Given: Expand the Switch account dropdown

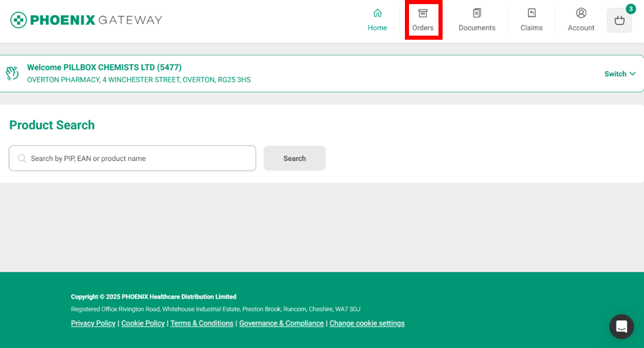Looking at the screenshot, I should pos(615,74).
